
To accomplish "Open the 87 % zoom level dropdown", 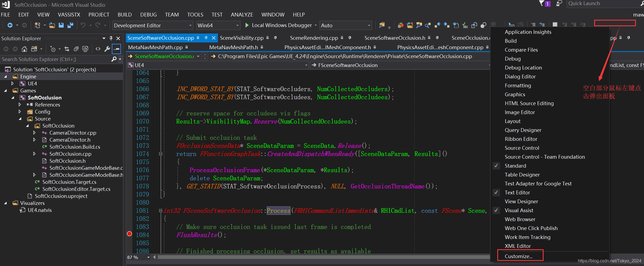I will coord(148,257).
